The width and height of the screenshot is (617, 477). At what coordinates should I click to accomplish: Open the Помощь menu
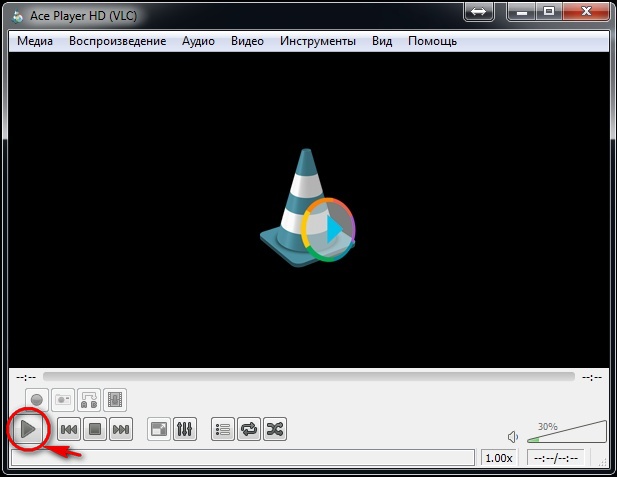point(432,41)
